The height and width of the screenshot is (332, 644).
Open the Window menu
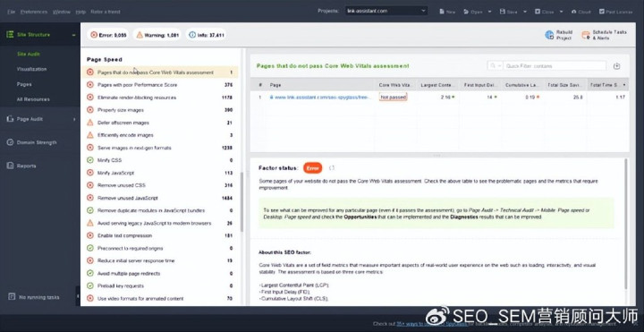pos(62,12)
